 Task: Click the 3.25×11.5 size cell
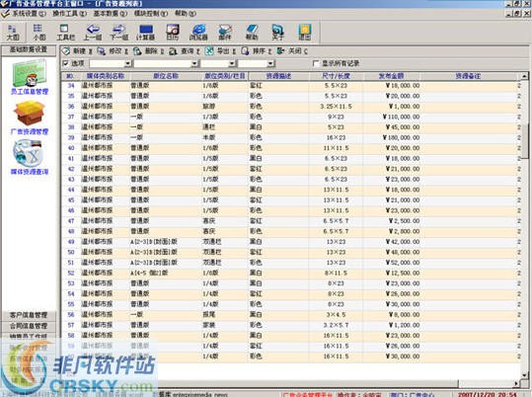(x=336, y=107)
